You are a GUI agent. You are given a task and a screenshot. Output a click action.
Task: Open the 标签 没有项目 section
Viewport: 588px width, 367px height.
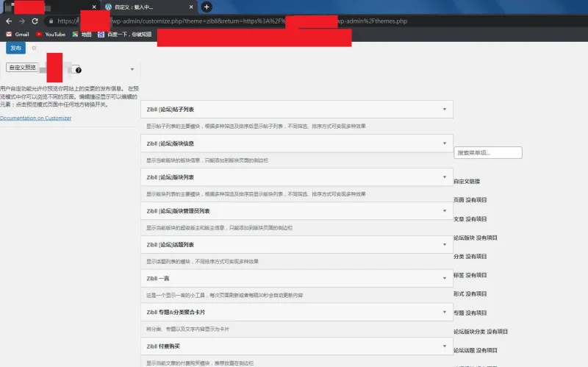click(470, 275)
